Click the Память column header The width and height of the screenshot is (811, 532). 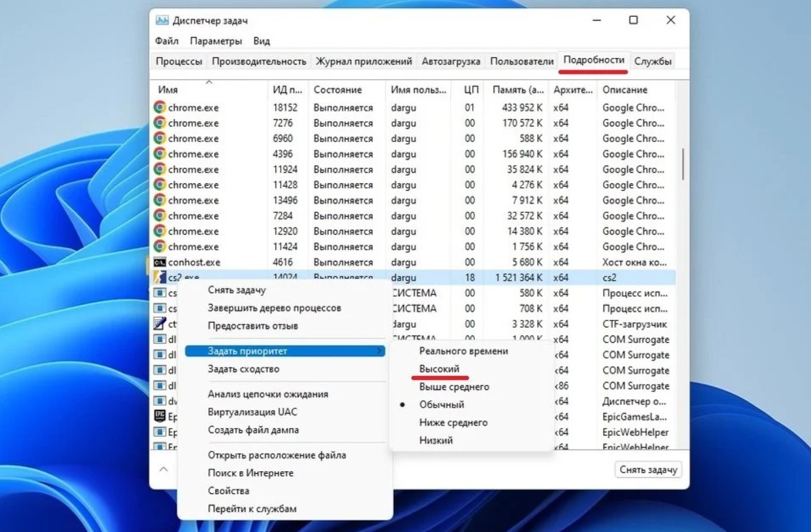518,89
